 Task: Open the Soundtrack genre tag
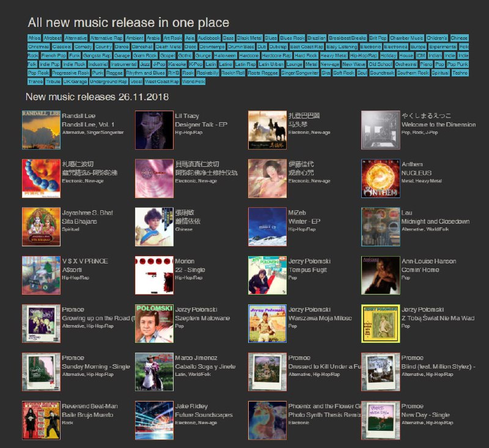coord(381,73)
